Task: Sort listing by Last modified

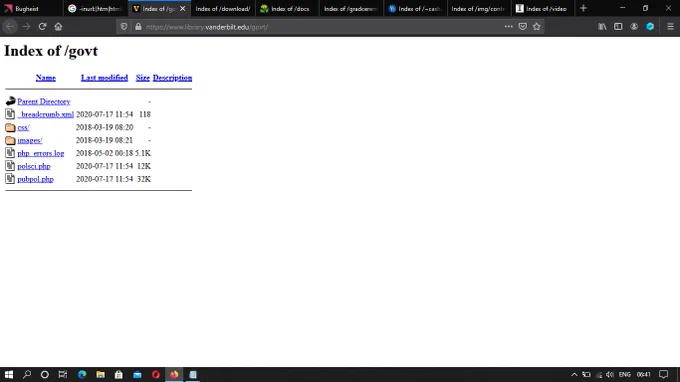Action: coord(104,78)
